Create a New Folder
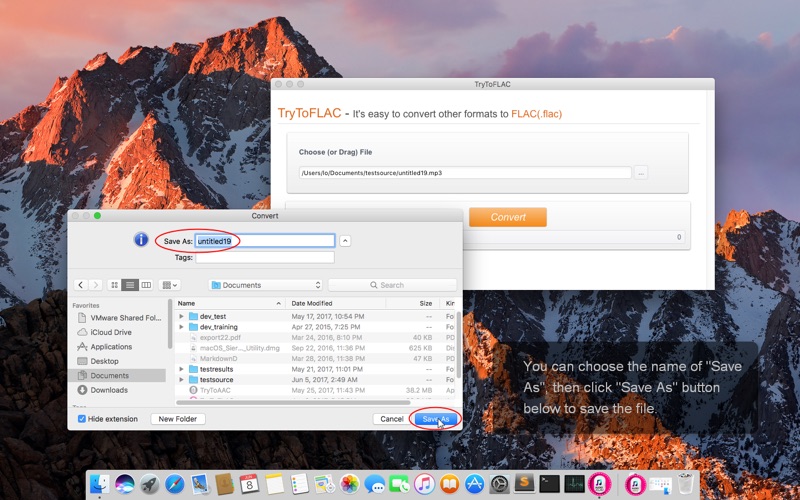 178,419
